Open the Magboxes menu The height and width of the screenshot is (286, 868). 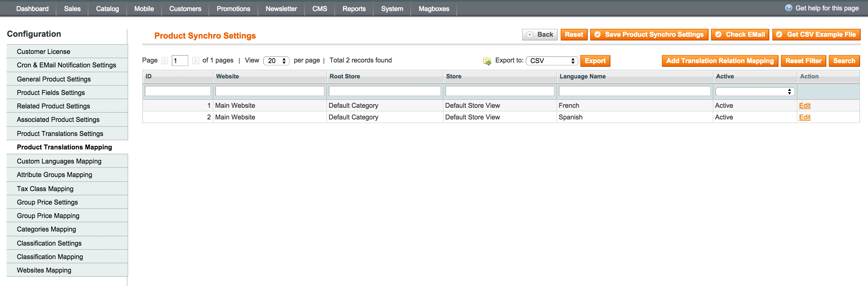(x=434, y=9)
